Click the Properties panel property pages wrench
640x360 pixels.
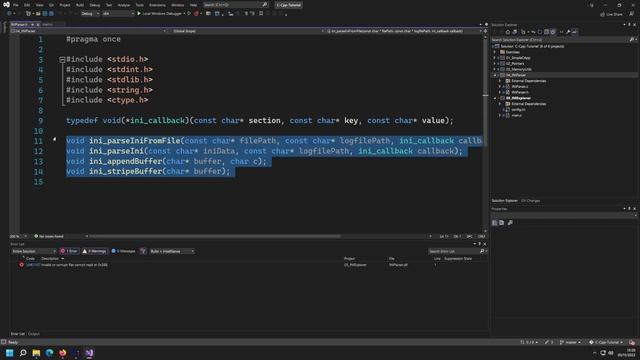point(510,223)
